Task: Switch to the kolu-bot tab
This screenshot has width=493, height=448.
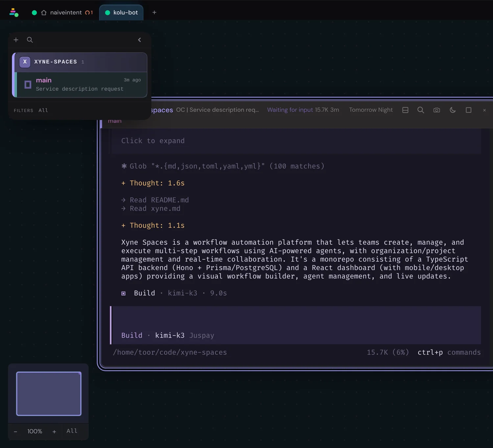Action: tap(121, 12)
